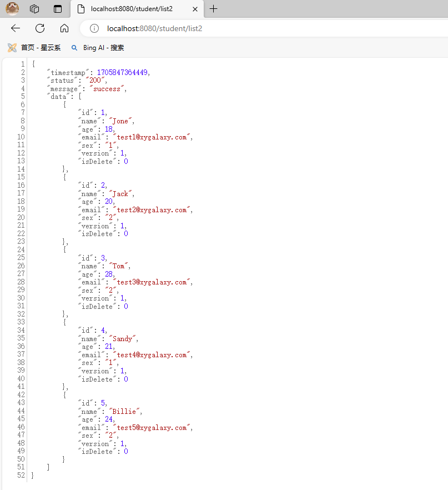Open the Workspaces icon
The width and height of the screenshot is (448, 490).
coord(34,9)
